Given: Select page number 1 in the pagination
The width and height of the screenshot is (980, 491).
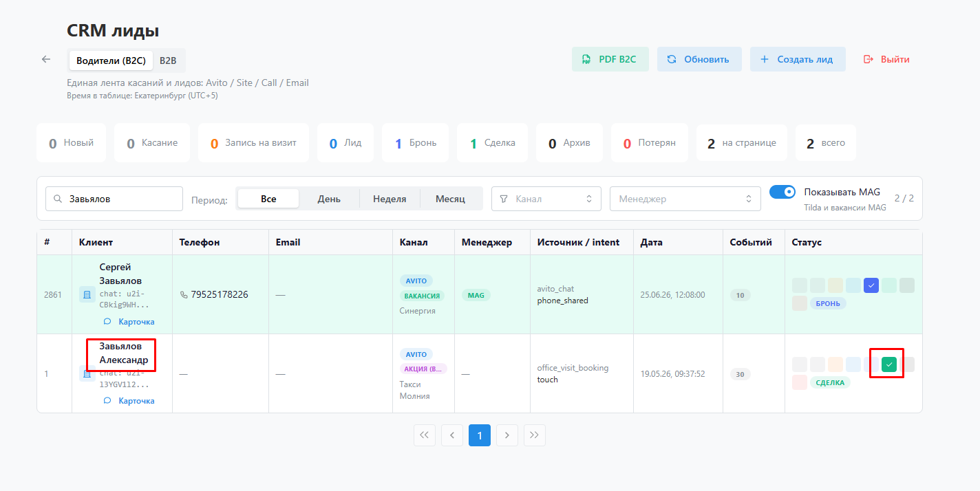Looking at the screenshot, I should [480, 435].
